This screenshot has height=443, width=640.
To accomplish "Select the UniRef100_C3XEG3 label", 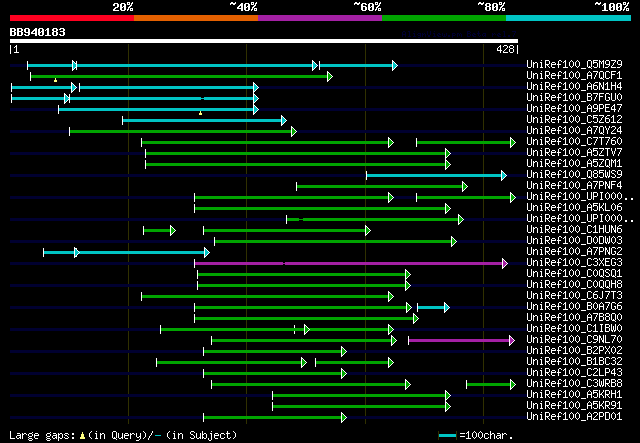I will (574, 263).
